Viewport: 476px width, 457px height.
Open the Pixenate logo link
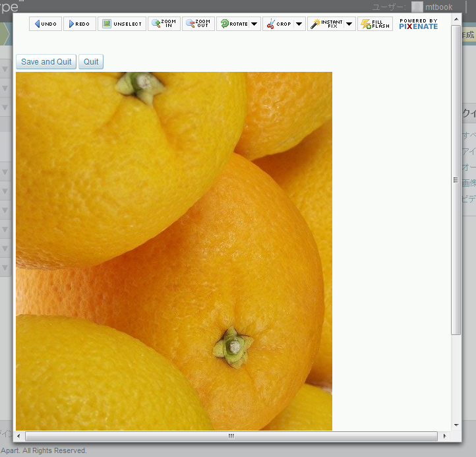point(419,24)
